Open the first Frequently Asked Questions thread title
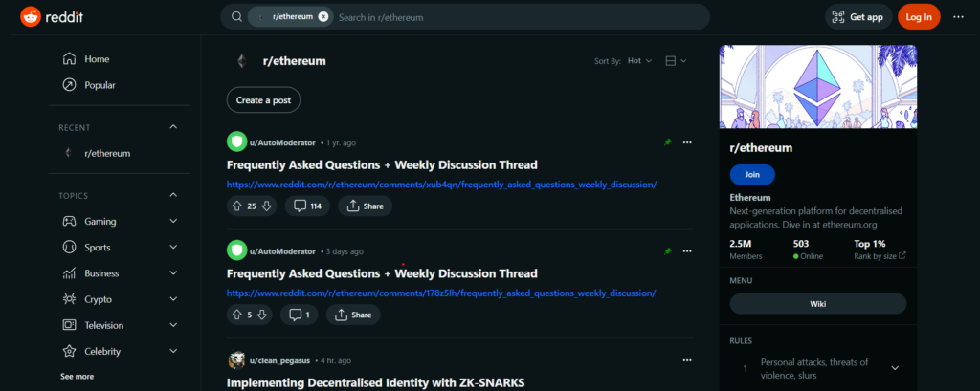This screenshot has height=391, width=980. point(382,164)
